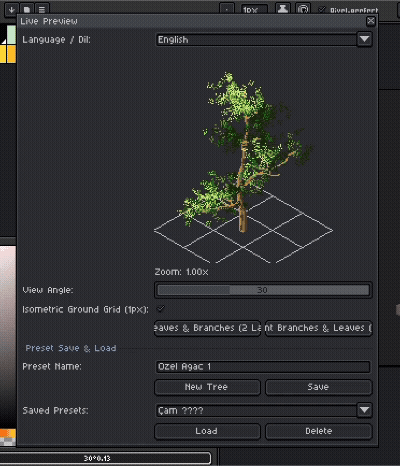Open the Saved Presets dropdown arrow
Screen dimensions: 400x466
pyautogui.click(x=364, y=410)
